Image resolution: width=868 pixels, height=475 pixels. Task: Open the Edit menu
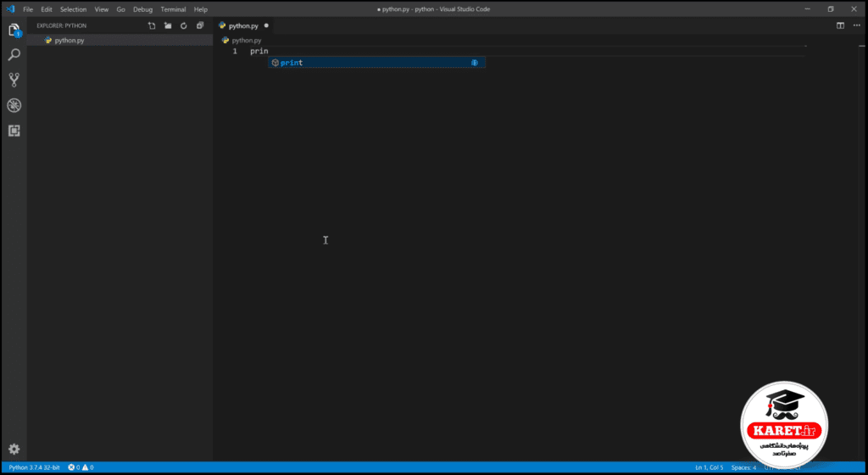(x=47, y=9)
